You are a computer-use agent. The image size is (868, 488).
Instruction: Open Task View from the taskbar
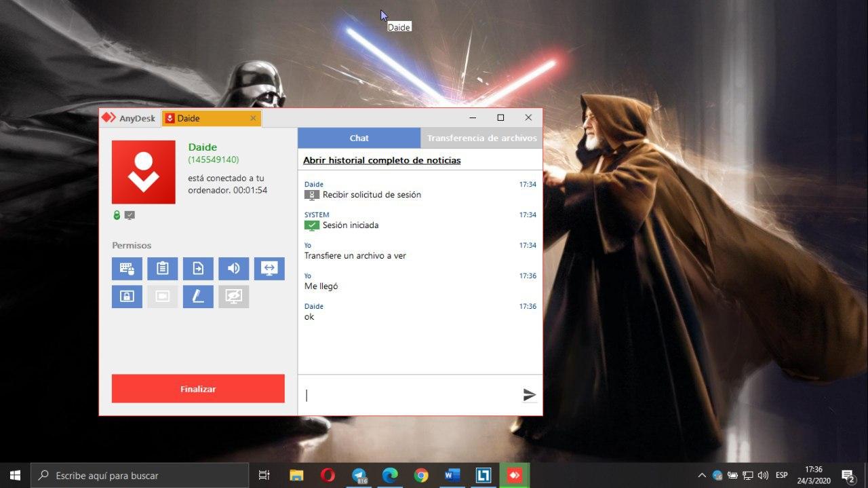pyautogui.click(x=264, y=475)
